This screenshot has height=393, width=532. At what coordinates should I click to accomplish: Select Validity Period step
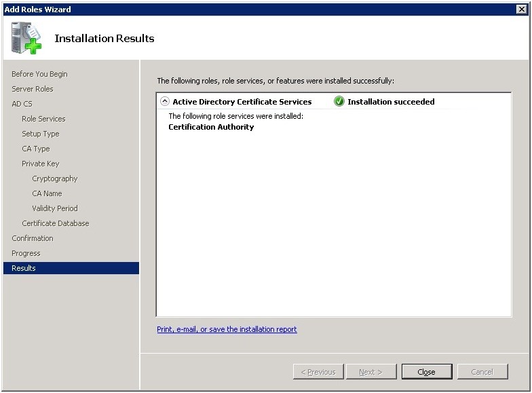(54, 208)
